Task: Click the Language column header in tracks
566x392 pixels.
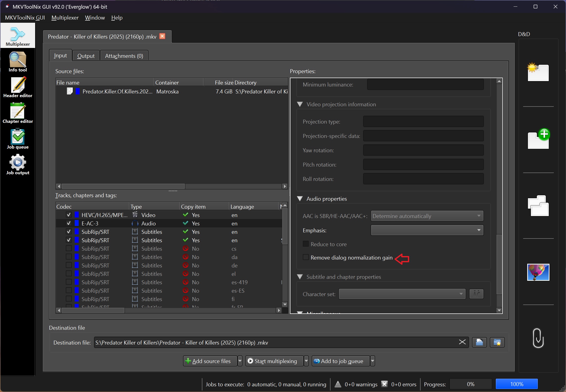Action: [x=254, y=206]
